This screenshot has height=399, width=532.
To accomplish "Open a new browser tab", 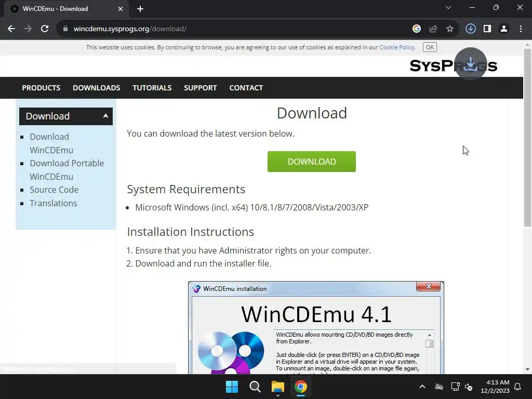I will tap(140, 9).
